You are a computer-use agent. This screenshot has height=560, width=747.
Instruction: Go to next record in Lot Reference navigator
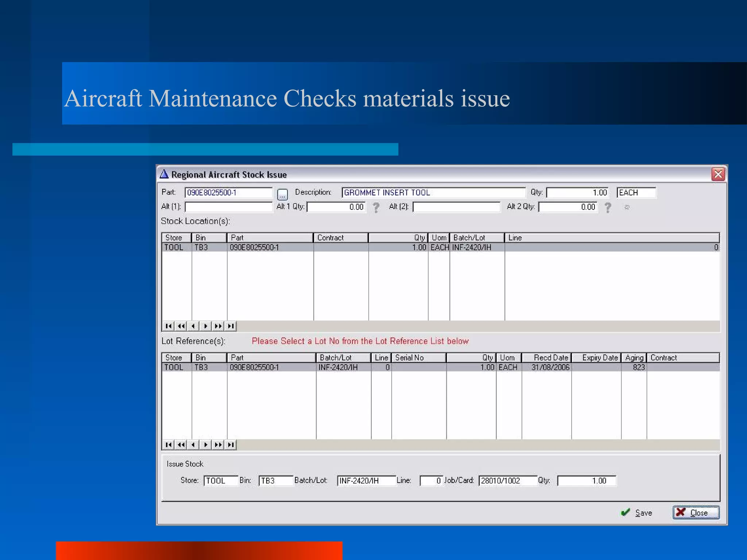click(206, 444)
